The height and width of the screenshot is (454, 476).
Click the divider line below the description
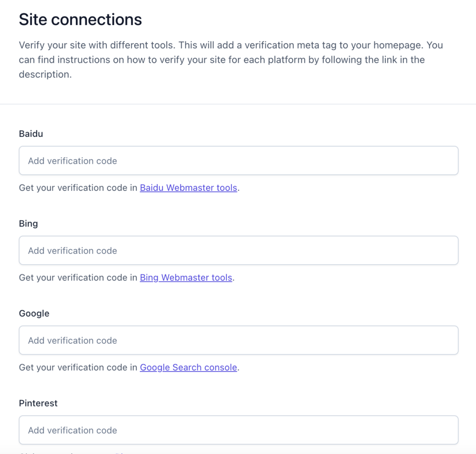[x=238, y=104]
